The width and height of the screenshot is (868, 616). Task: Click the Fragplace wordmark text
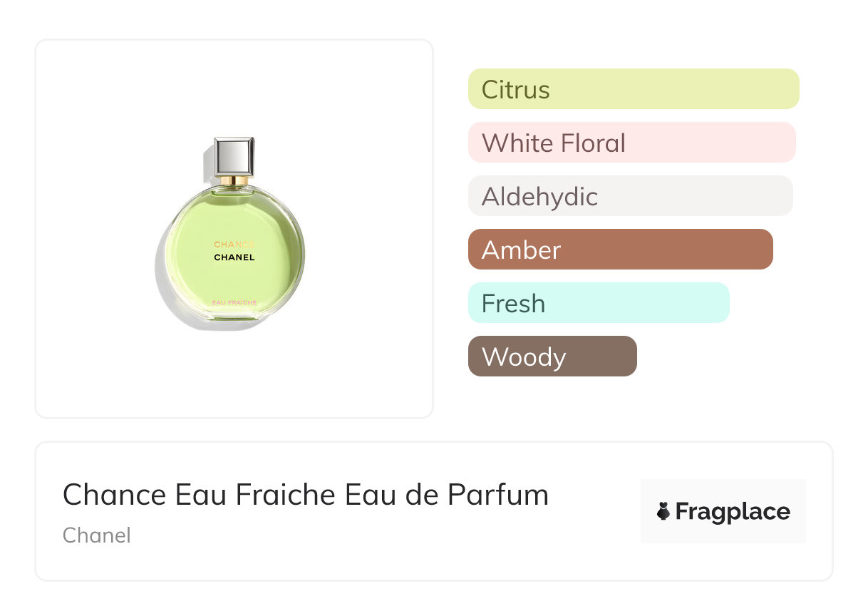coord(733,511)
